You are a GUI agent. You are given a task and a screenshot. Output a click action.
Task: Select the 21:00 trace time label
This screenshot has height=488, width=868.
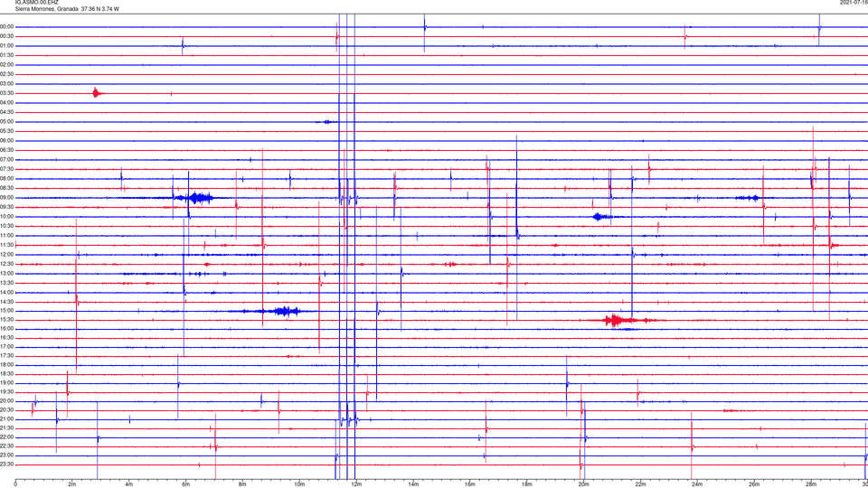(x=7, y=419)
